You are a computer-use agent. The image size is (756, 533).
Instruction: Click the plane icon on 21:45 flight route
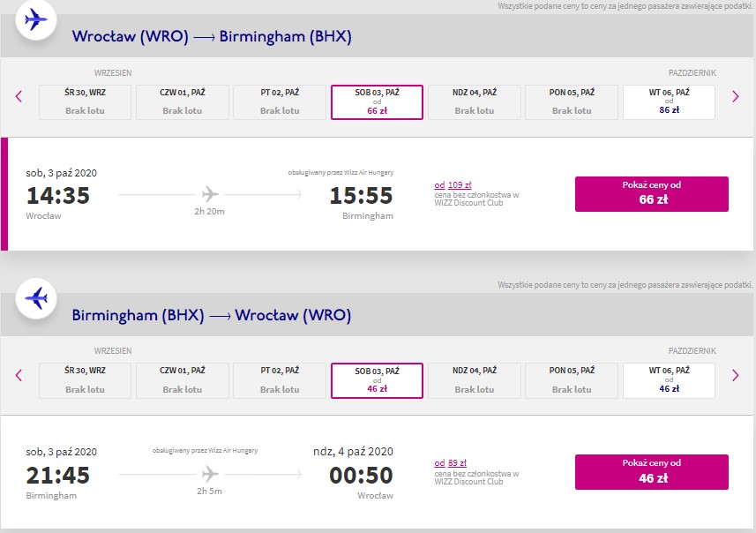coord(210,474)
